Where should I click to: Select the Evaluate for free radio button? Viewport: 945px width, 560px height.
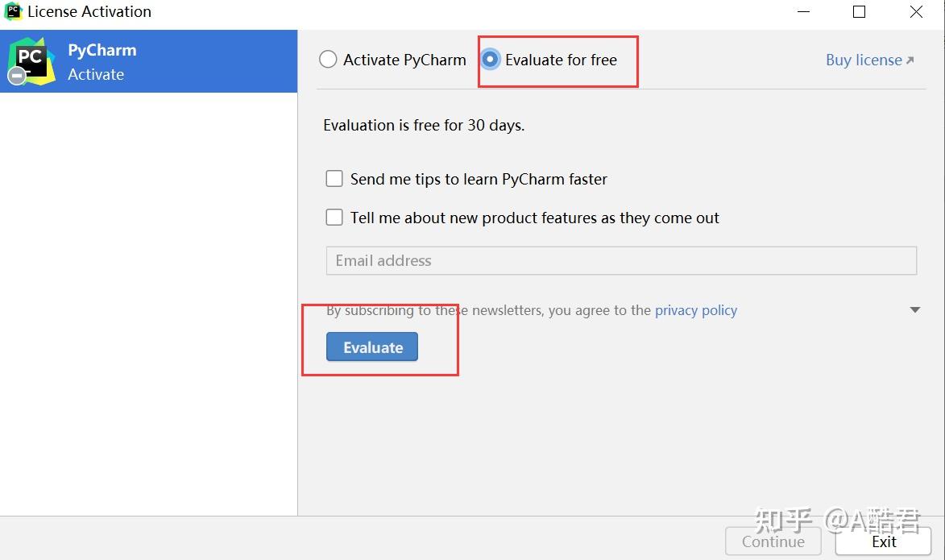click(x=490, y=59)
